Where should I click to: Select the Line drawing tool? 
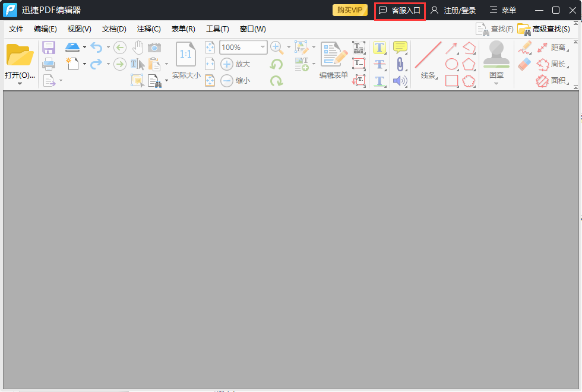pos(428,61)
